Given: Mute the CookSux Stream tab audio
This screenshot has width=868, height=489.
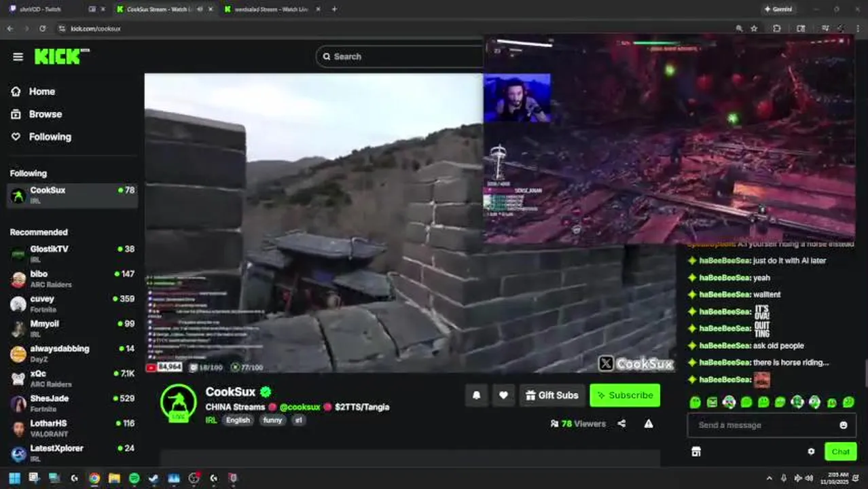Looking at the screenshot, I should pos(199,10).
